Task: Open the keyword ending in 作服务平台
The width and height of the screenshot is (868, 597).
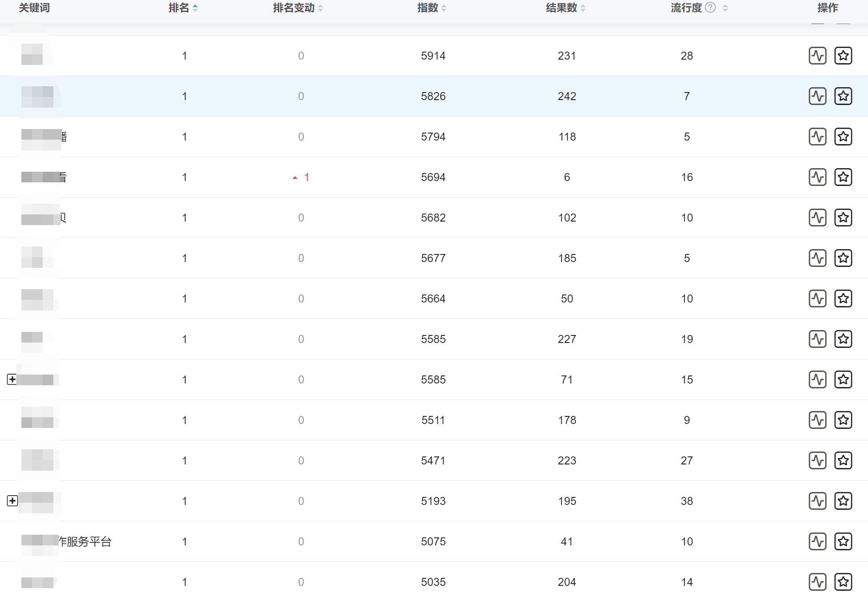Action: [x=67, y=541]
